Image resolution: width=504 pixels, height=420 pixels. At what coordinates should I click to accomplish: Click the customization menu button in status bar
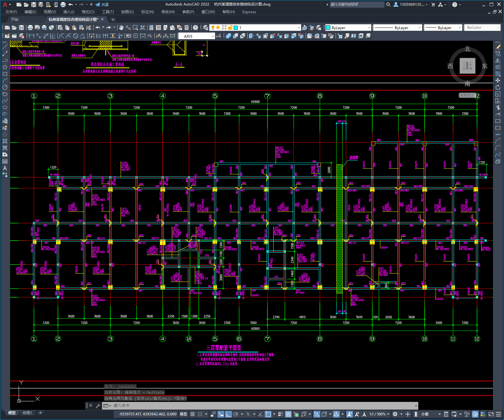click(x=499, y=414)
